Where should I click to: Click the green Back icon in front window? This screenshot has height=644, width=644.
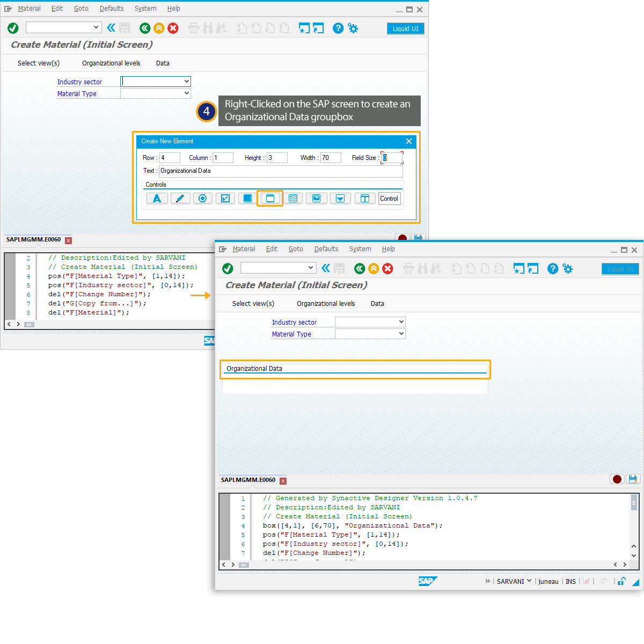[x=360, y=268]
